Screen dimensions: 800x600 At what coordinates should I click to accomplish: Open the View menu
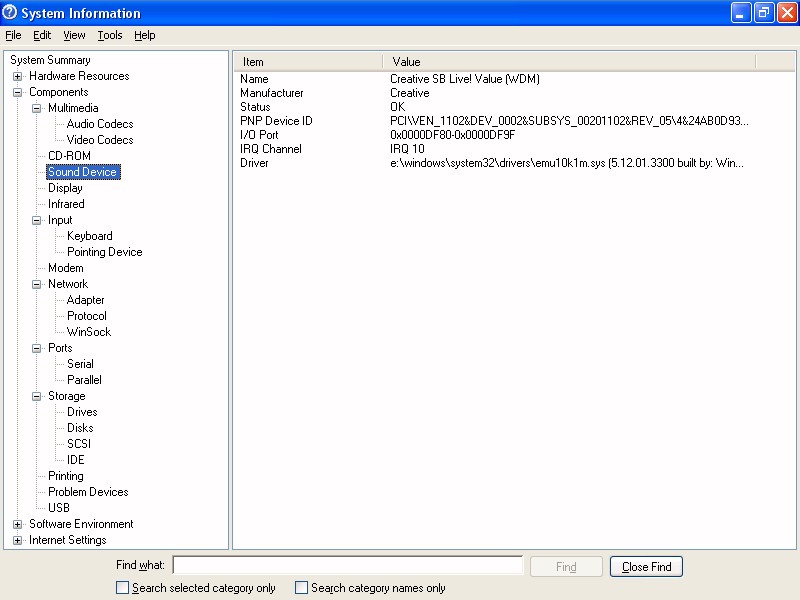74,35
